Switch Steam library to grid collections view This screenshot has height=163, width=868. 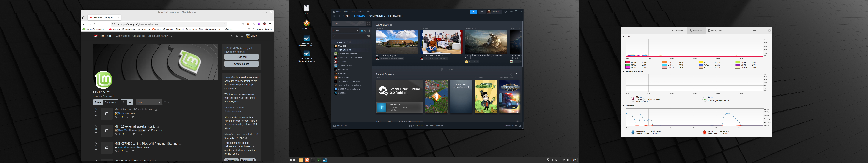[368, 24]
